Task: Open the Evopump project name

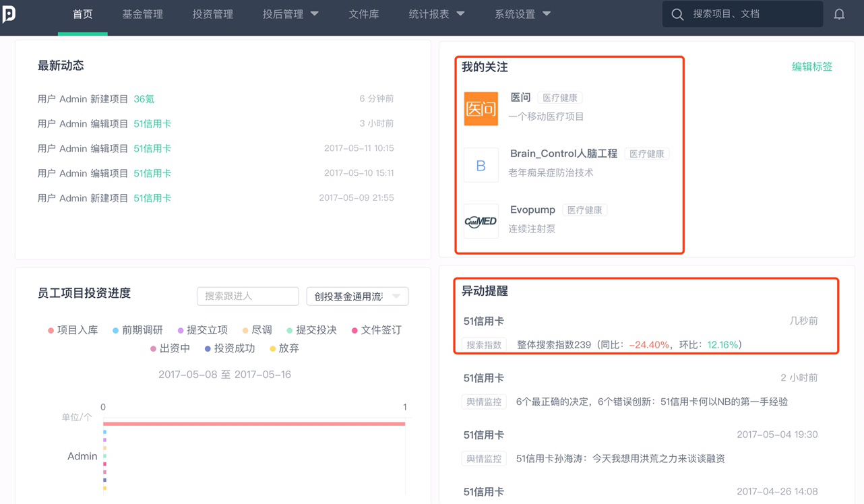Action: pyautogui.click(x=532, y=210)
